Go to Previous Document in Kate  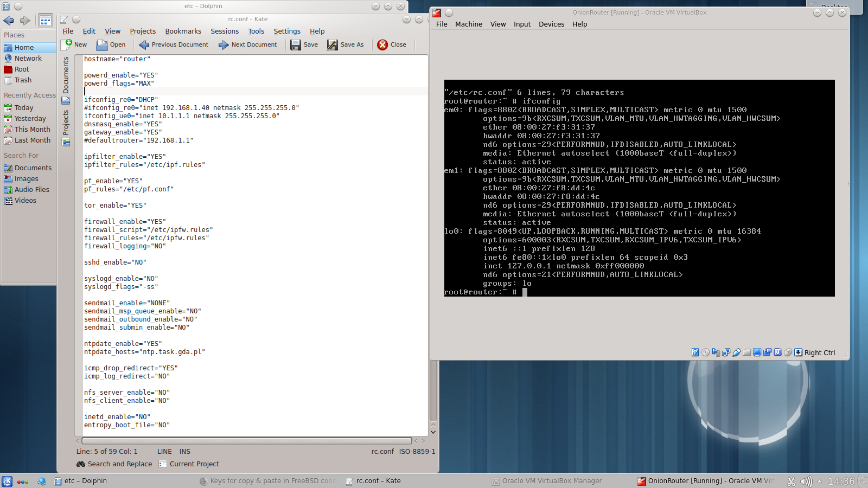click(174, 44)
